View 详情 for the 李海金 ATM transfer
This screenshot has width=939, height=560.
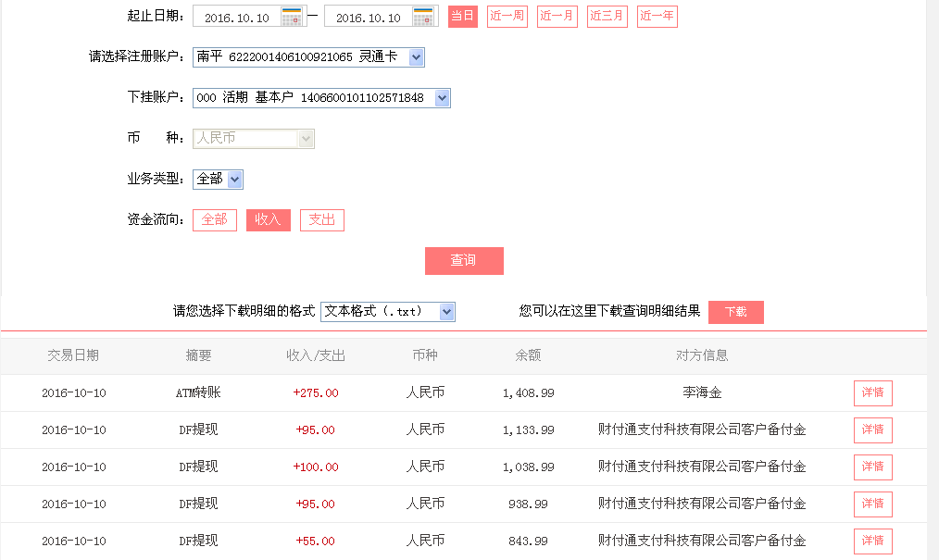[x=872, y=392]
